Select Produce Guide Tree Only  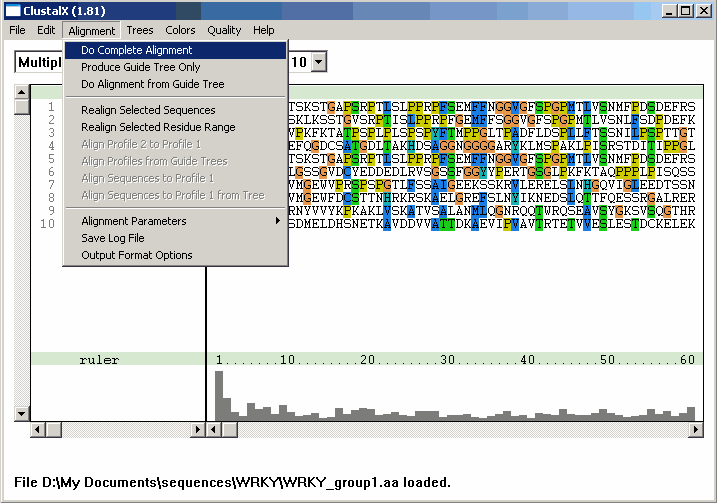[176, 67]
